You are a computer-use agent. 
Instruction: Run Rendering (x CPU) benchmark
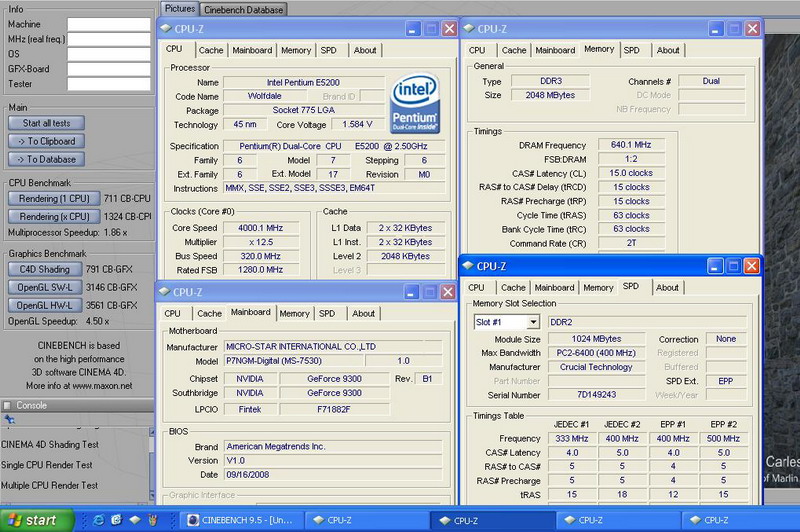click(54, 217)
